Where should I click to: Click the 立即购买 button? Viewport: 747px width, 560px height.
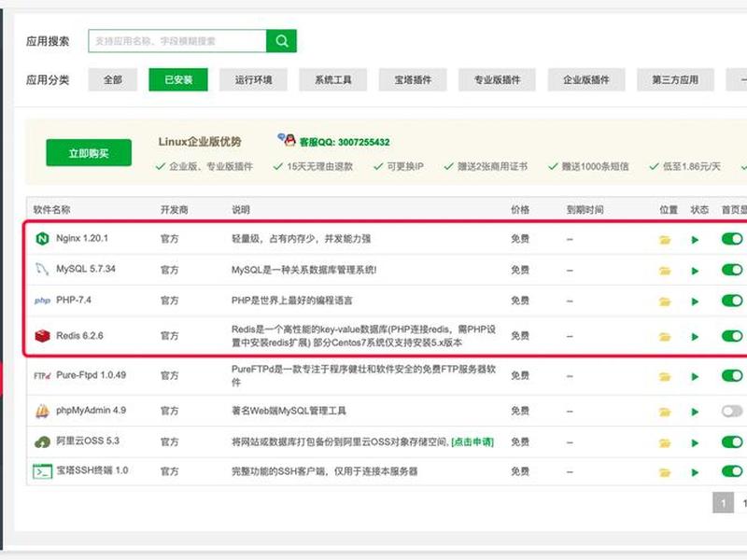[x=89, y=153]
